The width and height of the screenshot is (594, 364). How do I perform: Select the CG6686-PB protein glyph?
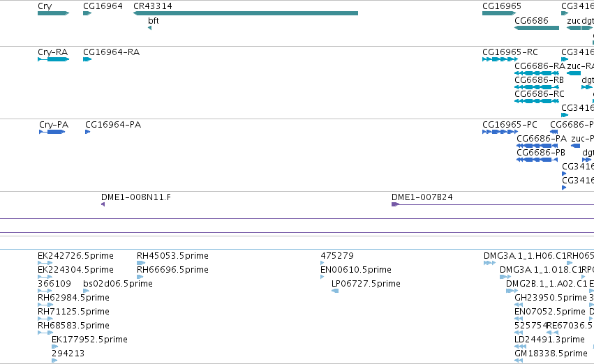[537, 160]
